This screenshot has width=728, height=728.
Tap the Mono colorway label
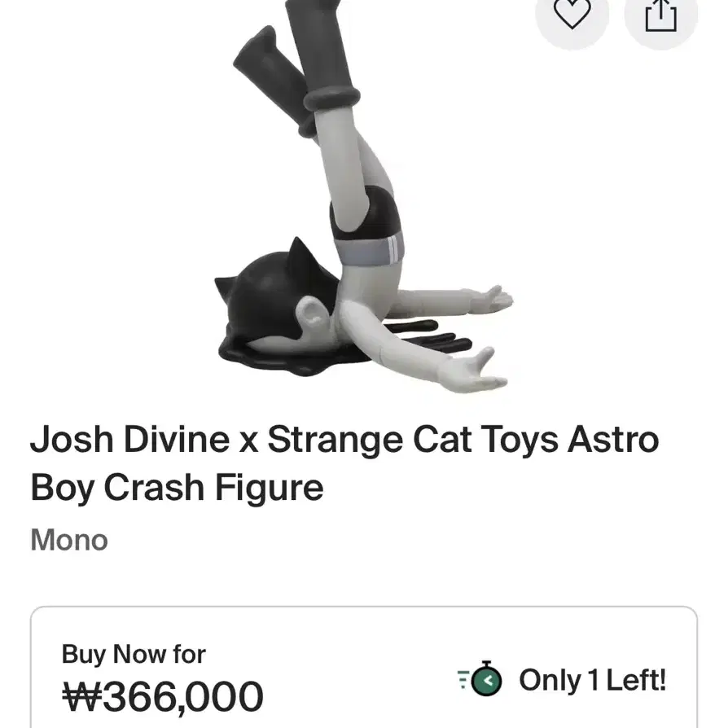(x=69, y=540)
